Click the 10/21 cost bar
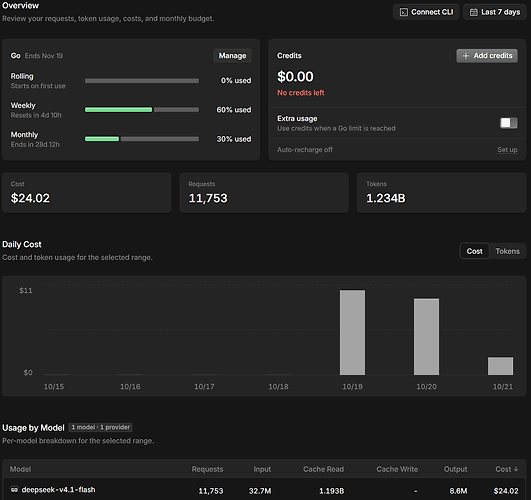This screenshot has width=531, height=500. point(500,366)
